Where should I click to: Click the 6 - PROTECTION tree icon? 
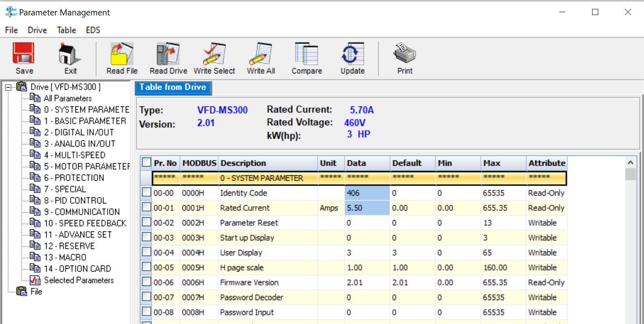(35, 177)
